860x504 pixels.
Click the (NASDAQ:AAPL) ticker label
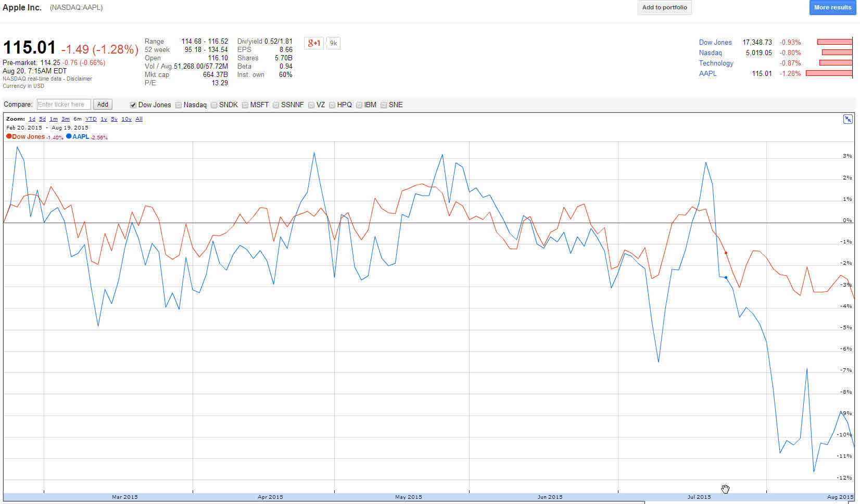point(77,8)
